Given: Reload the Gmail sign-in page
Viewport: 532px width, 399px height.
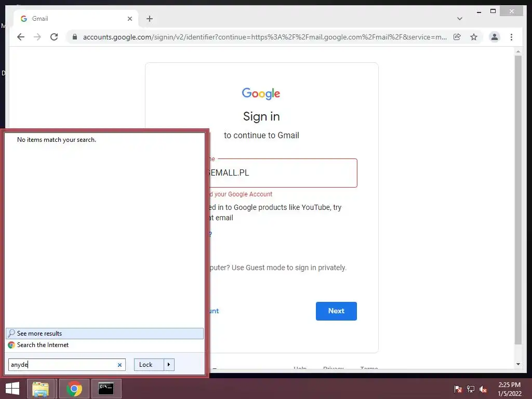Looking at the screenshot, I should coord(54,37).
